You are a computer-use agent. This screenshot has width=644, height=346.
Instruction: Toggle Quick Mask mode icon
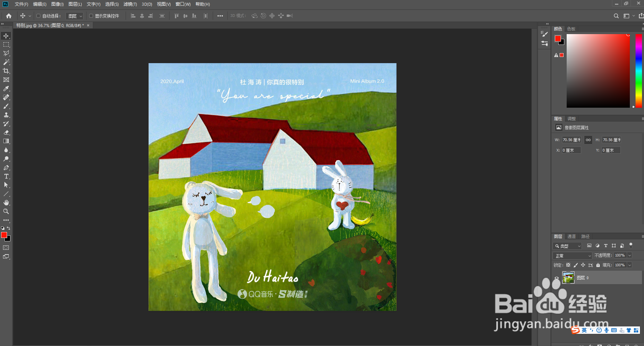[x=6, y=248]
